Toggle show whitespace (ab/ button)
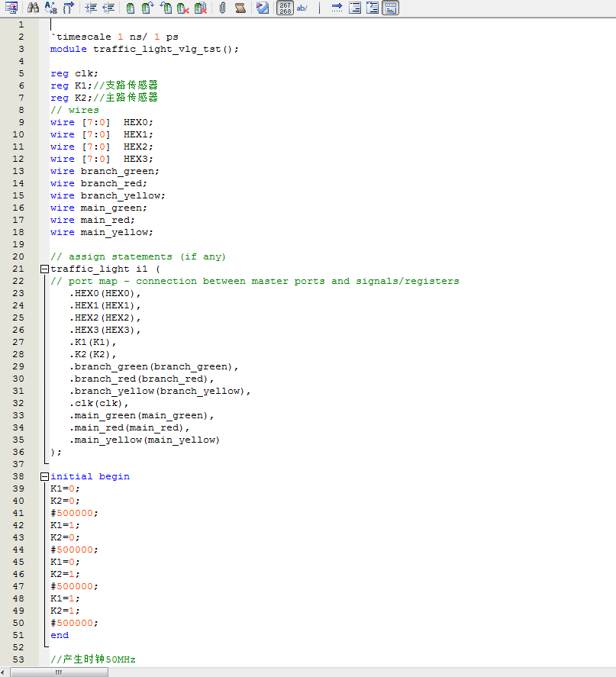 [302, 8]
